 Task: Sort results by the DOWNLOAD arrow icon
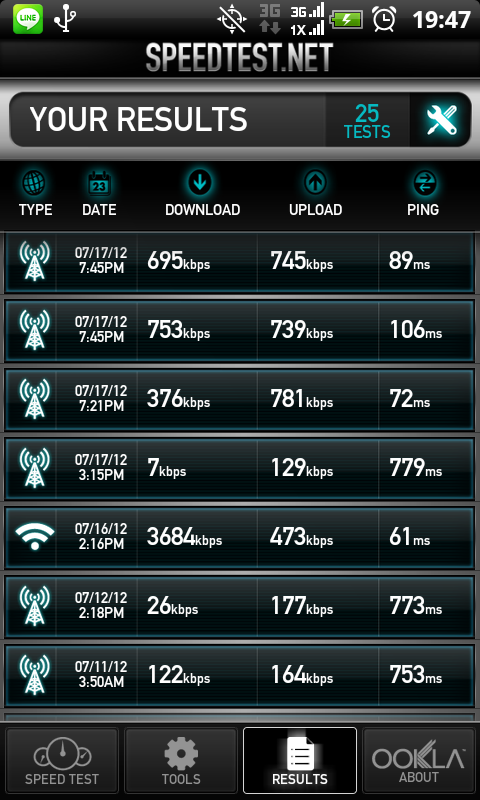point(200,183)
